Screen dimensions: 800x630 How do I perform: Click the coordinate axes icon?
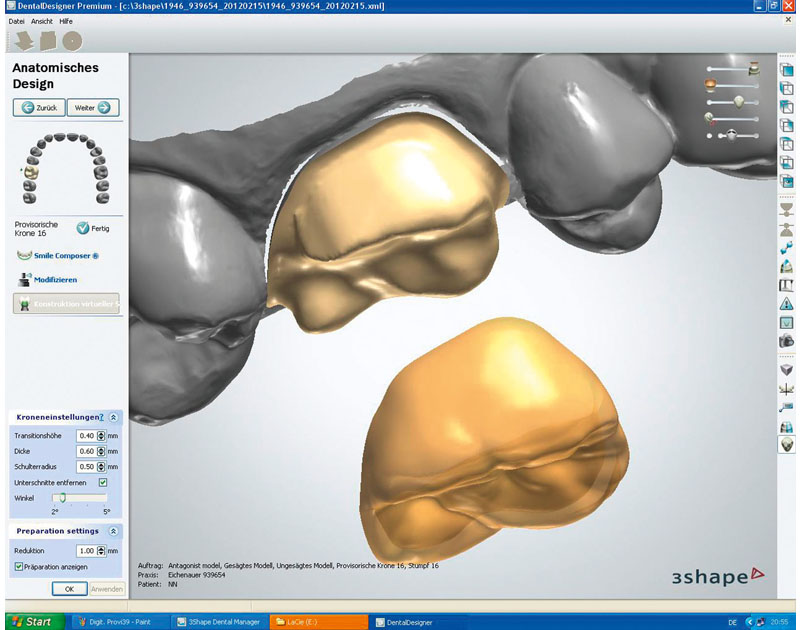tap(787, 389)
